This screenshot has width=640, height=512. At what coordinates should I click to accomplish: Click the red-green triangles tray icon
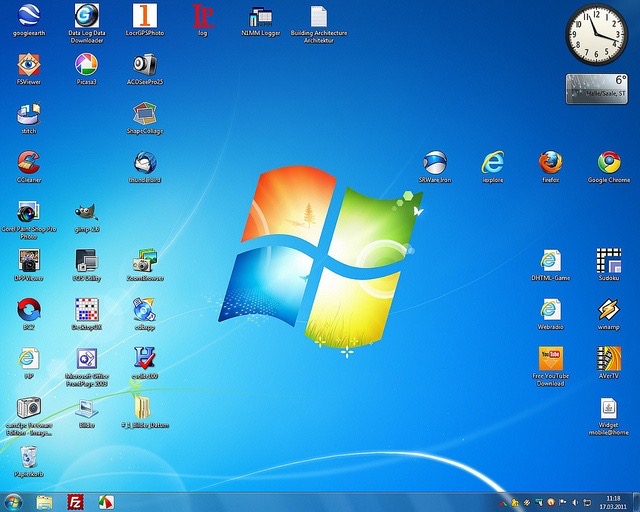pyautogui.click(x=503, y=503)
